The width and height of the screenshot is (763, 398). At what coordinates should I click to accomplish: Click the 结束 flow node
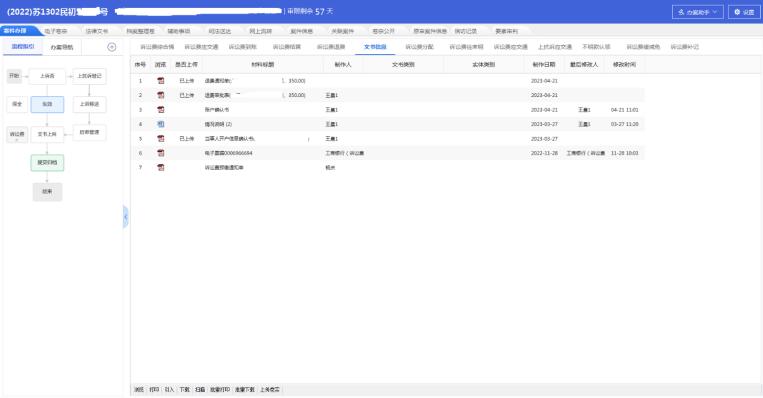pos(47,192)
